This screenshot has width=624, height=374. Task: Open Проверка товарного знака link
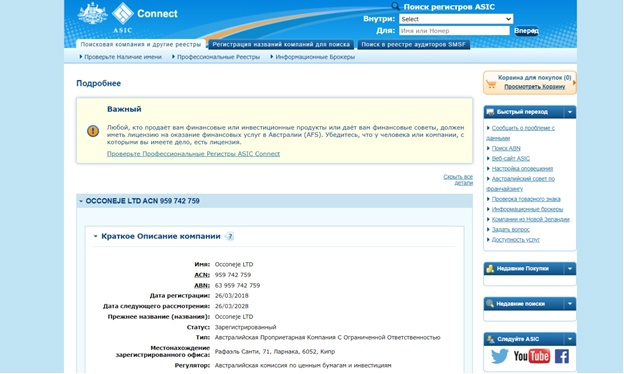[526, 199]
